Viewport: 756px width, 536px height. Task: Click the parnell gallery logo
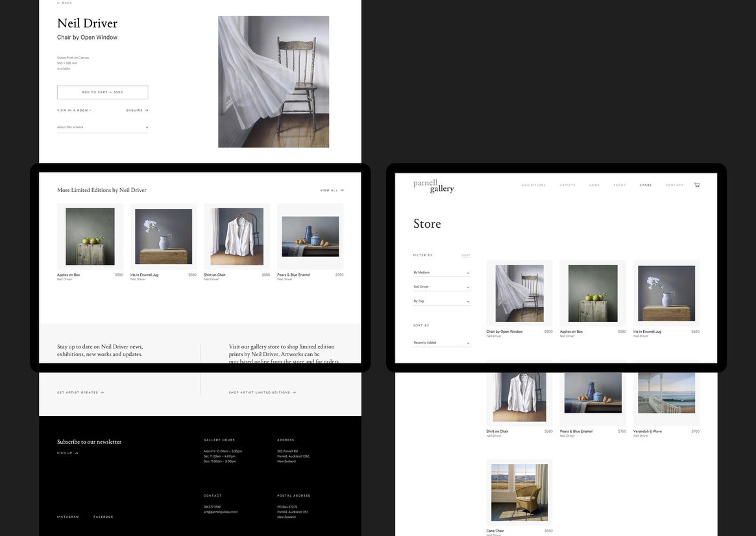tap(433, 186)
